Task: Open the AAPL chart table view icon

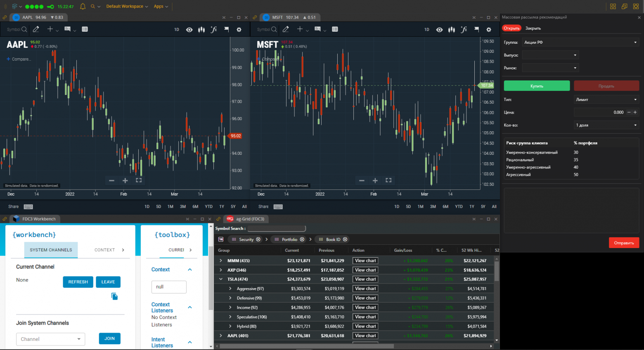Action: coord(85,29)
